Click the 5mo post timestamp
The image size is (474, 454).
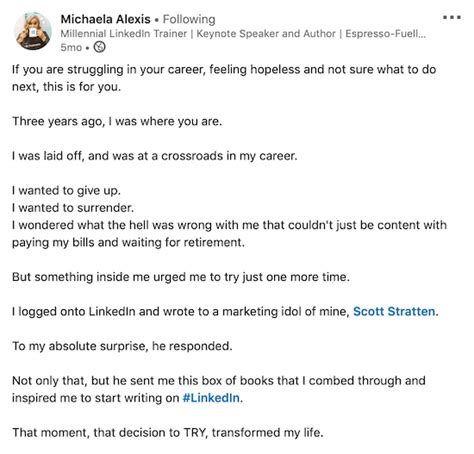click(71, 47)
